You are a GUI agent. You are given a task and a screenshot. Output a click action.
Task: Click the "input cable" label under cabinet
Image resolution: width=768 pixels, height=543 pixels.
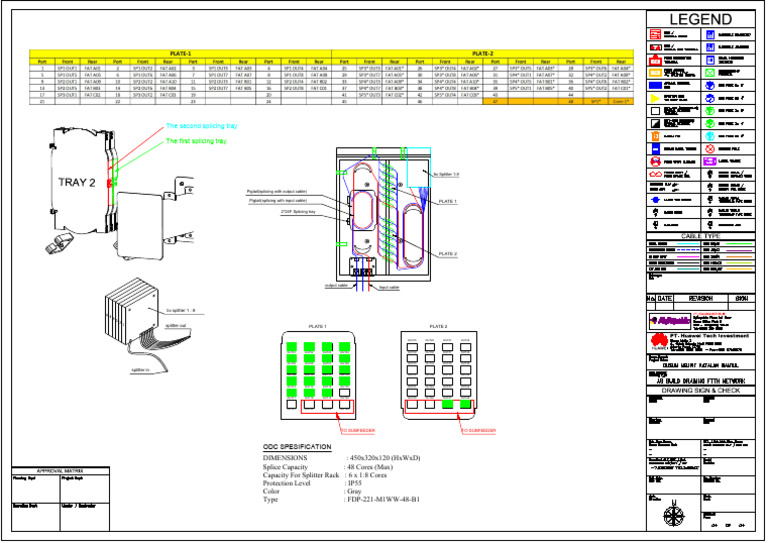389,287
